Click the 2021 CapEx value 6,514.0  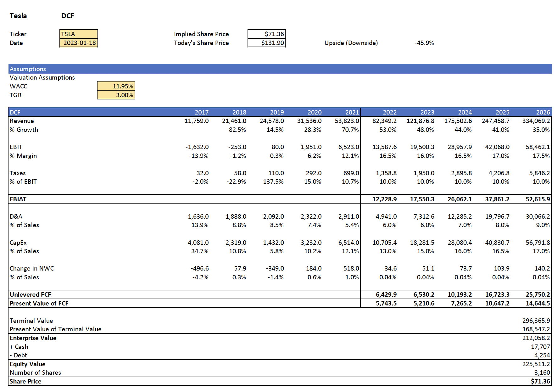click(x=349, y=243)
